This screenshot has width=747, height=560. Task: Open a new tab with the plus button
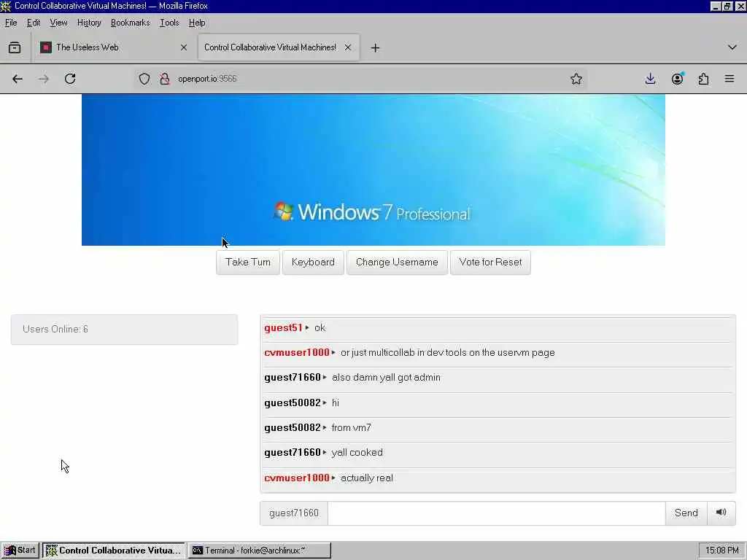(x=375, y=47)
